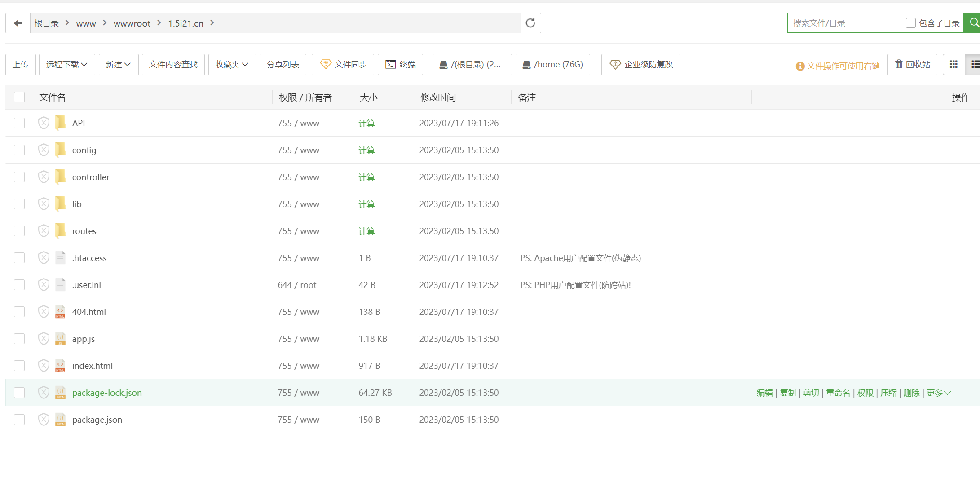
Task: Click the .htaccess document icon
Action: 60,258
